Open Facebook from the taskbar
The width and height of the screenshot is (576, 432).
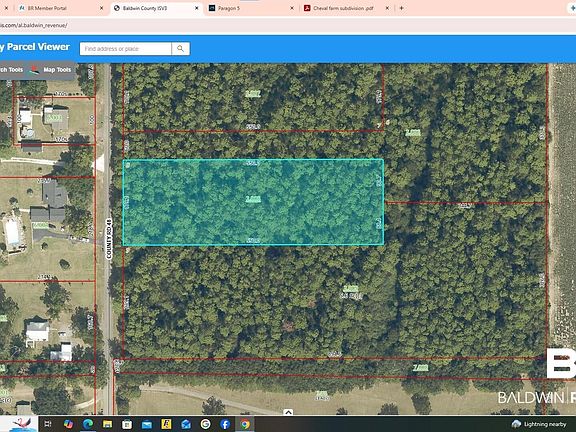coord(225,424)
